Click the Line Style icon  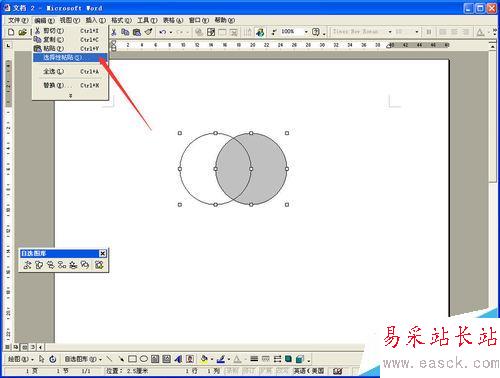point(254,359)
